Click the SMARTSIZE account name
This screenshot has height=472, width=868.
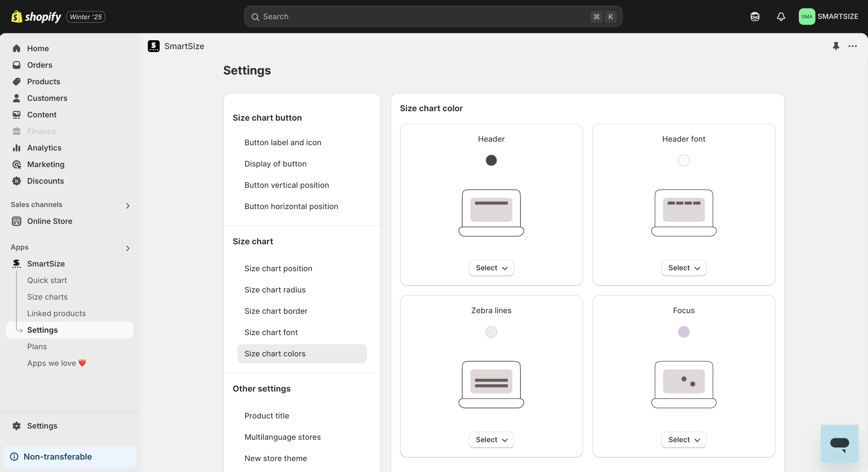coord(838,17)
